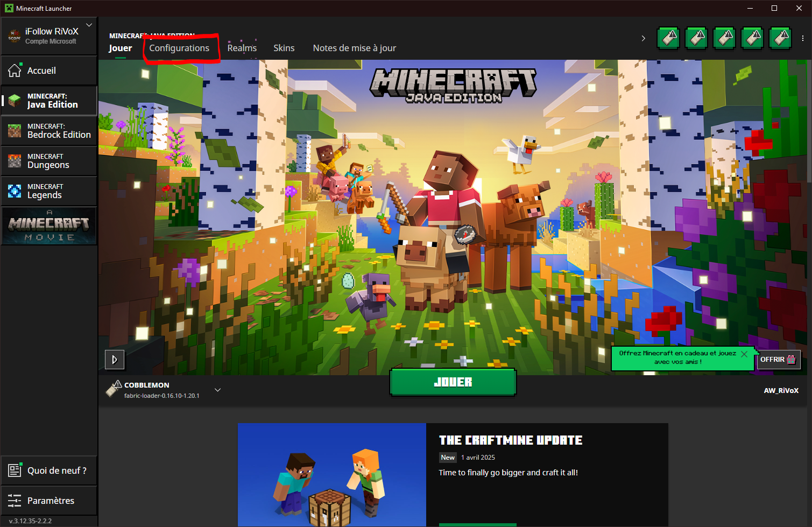Minimize the Minecraft Launcher window
Image resolution: width=812 pixels, height=527 pixels.
(x=750, y=8)
